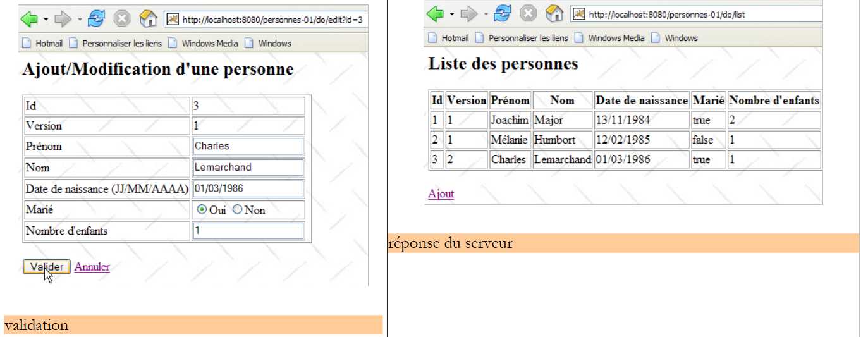Viewport: 868px width, 337px height.
Task: Expand Back history dropdown in right browser
Action: click(451, 14)
